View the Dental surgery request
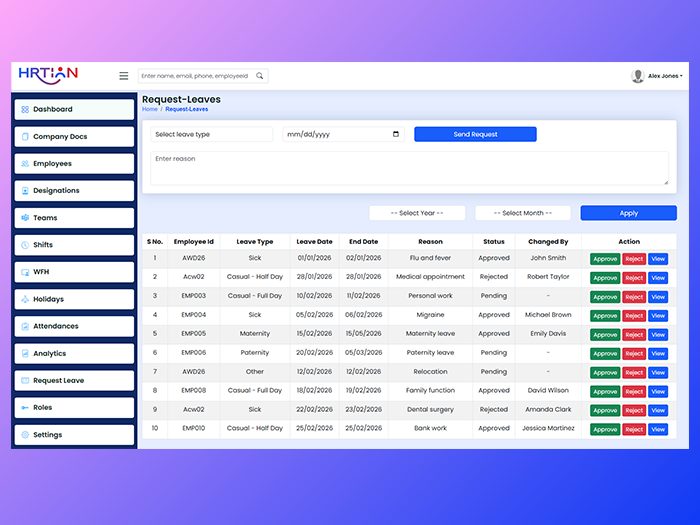The width and height of the screenshot is (700, 525). (658, 410)
